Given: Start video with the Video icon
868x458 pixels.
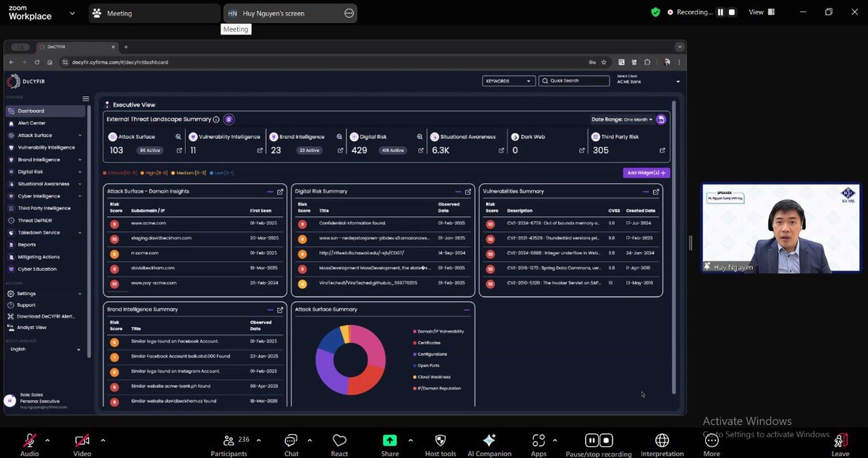Looking at the screenshot, I should pos(82,441).
